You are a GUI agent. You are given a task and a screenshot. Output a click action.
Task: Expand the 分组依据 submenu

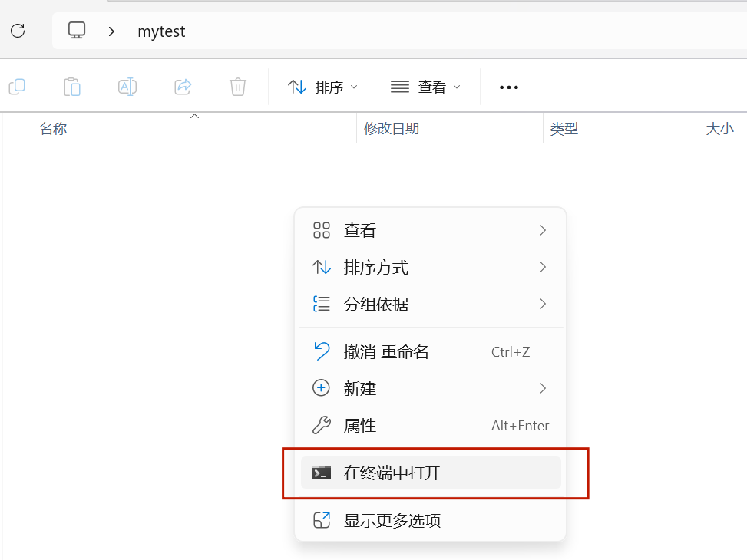click(430, 305)
